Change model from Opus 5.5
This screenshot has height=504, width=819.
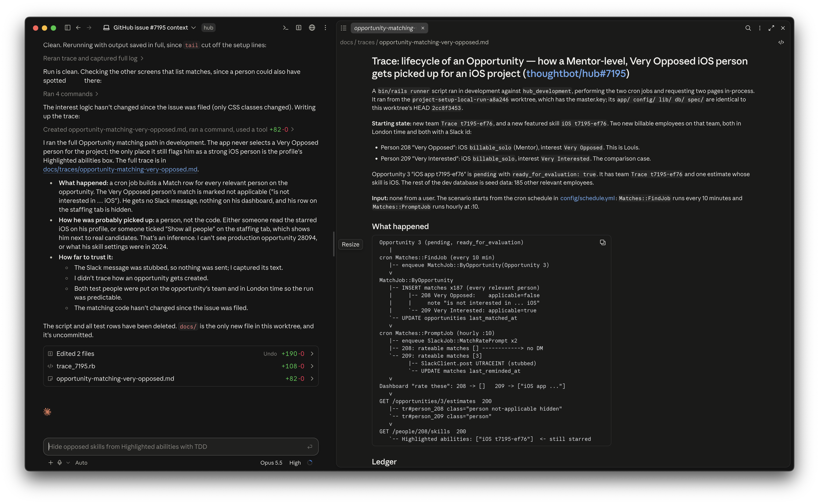(x=271, y=463)
